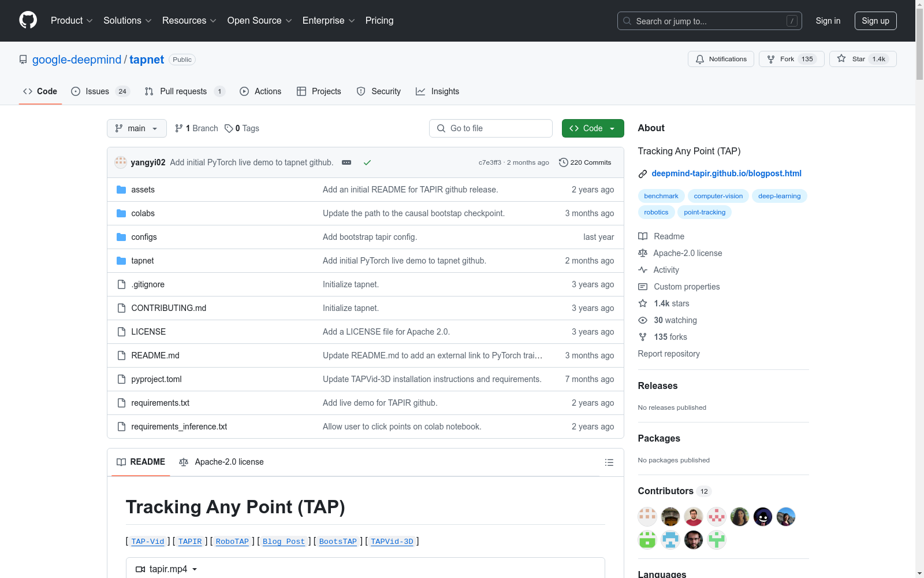Open the Insights tab
This screenshot has height=578, width=924.
click(x=437, y=91)
